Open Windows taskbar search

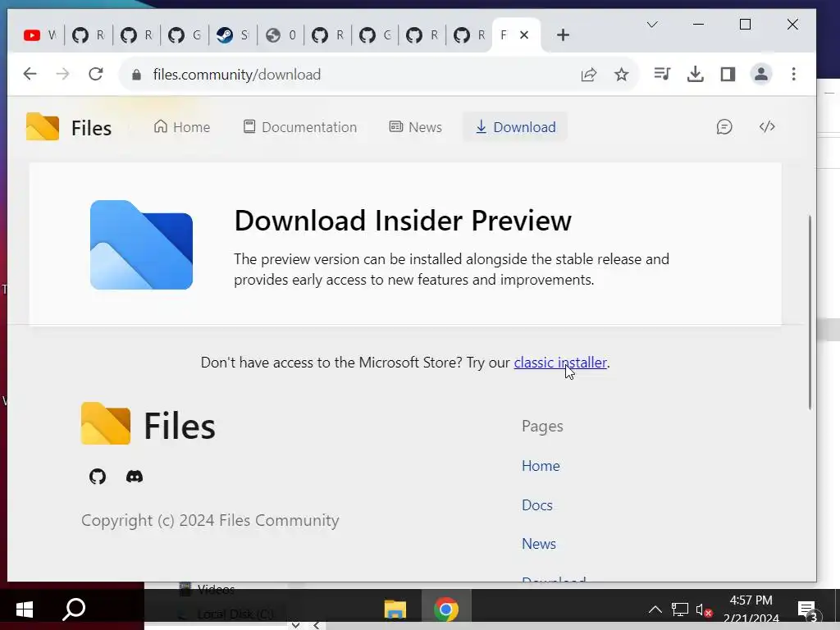coord(74,609)
